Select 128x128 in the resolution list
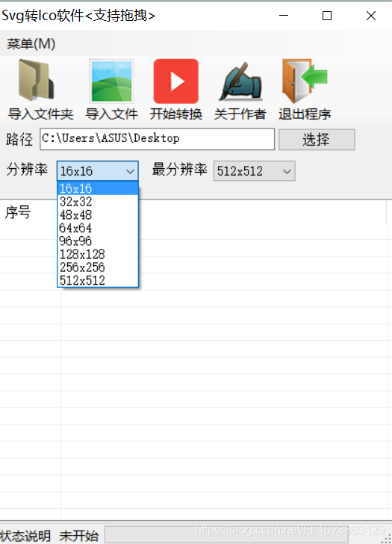392x544 pixels. (98, 254)
